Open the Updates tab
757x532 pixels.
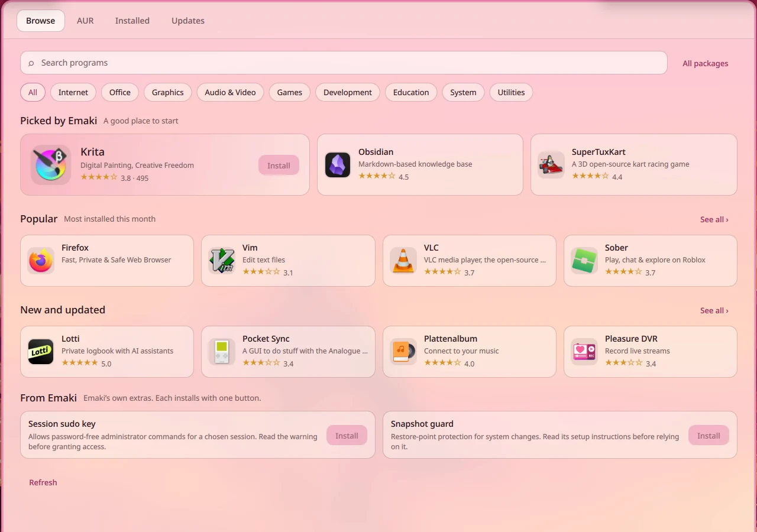[188, 21]
